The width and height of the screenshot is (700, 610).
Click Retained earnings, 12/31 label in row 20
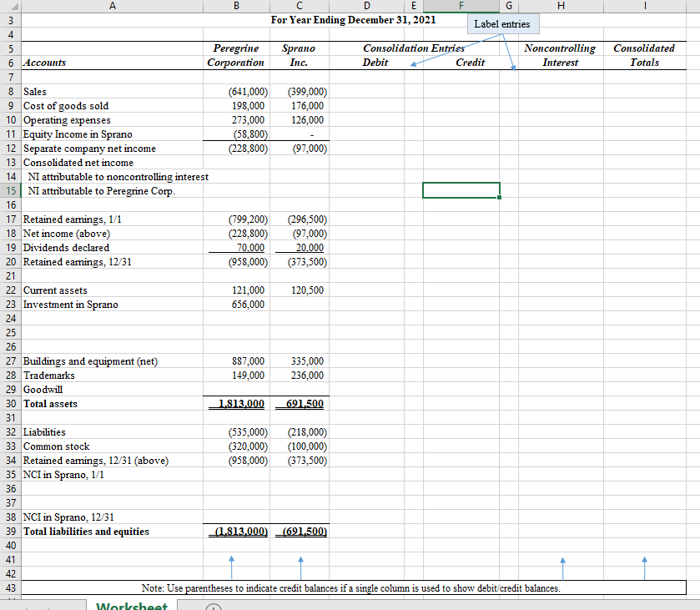pyautogui.click(x=78, y=262)
